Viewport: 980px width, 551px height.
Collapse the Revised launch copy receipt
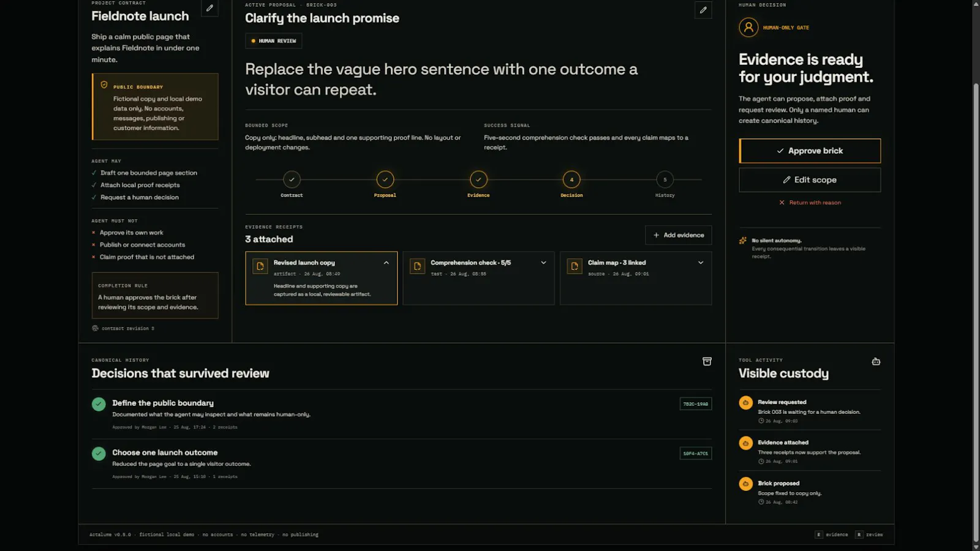386,263
